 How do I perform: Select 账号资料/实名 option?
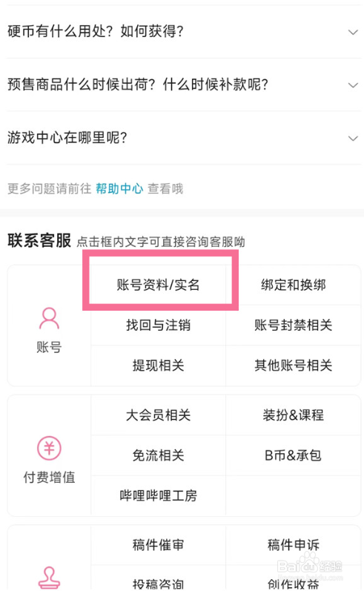(x=158, y=285)
